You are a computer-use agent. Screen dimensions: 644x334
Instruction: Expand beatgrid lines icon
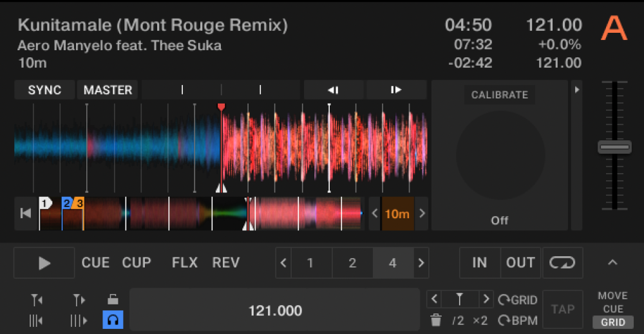79,320
